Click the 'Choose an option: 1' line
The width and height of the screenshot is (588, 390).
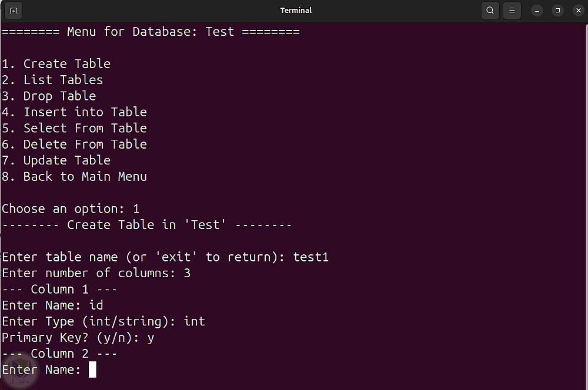71,209
